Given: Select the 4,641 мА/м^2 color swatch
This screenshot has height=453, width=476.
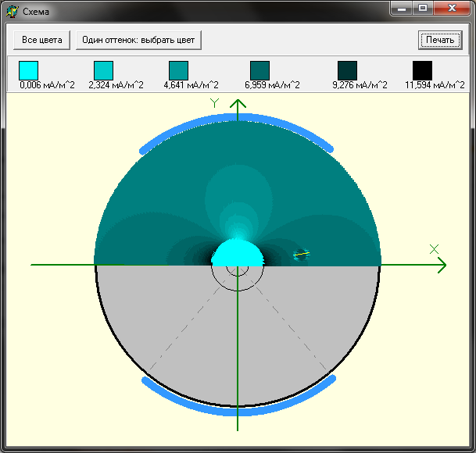Looking at the screenshot, I should pos(178,70).
